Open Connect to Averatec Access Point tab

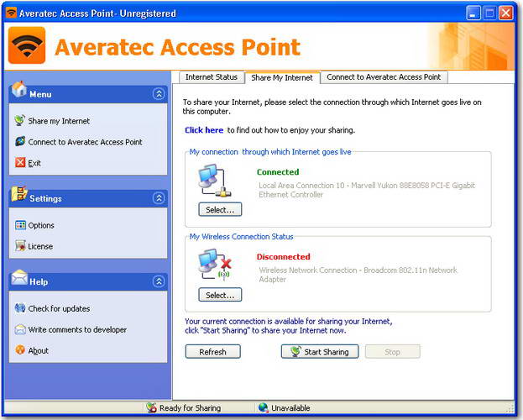pos(384,77)
